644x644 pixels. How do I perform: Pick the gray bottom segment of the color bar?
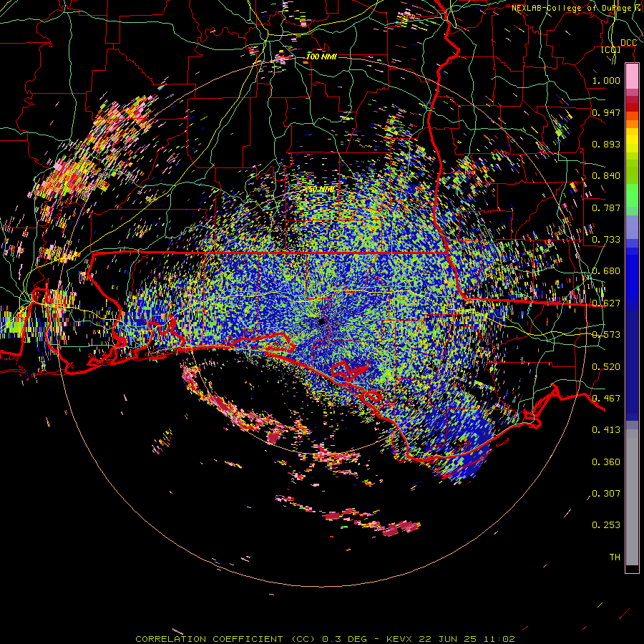click(x=632, y=497)
